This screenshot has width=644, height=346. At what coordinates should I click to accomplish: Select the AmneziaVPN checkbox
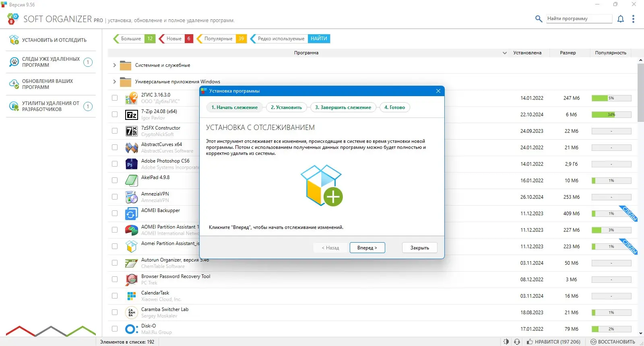115,197
